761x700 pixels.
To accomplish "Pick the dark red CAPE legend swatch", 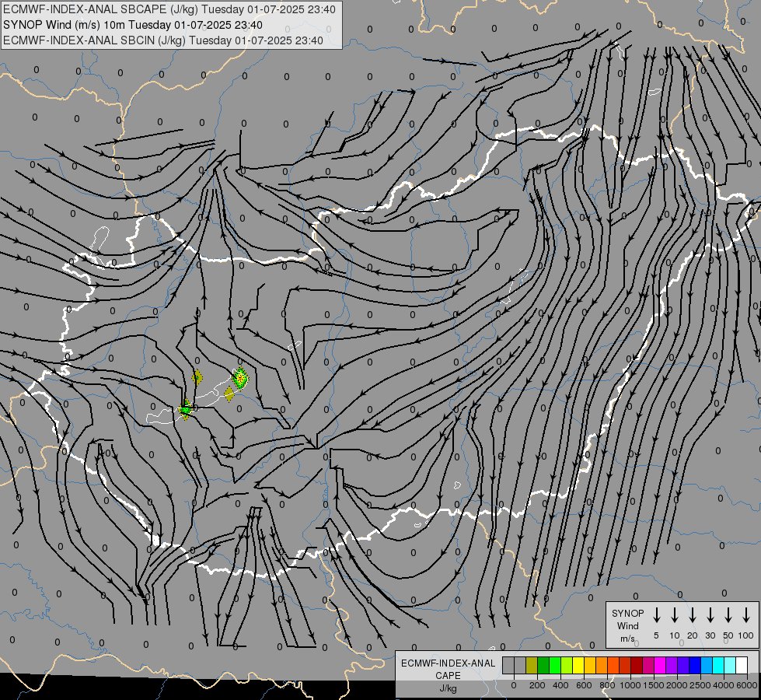I will (x=637, y=666).
